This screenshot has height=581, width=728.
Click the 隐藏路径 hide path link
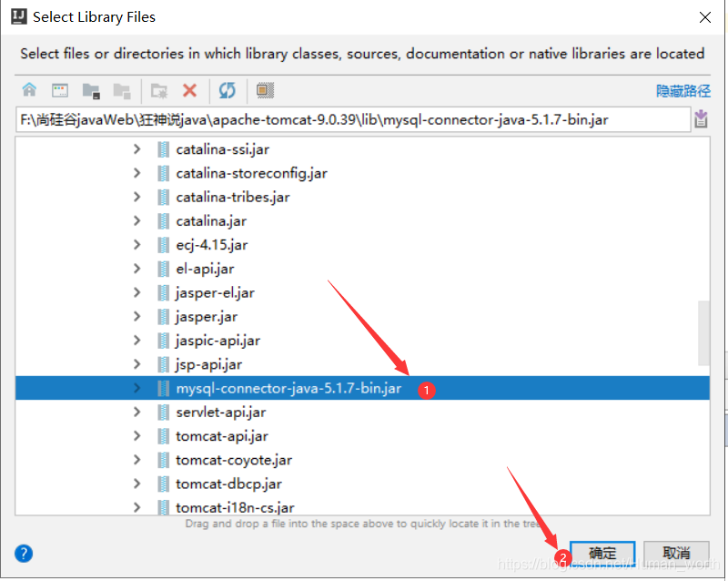coord(683,91)
